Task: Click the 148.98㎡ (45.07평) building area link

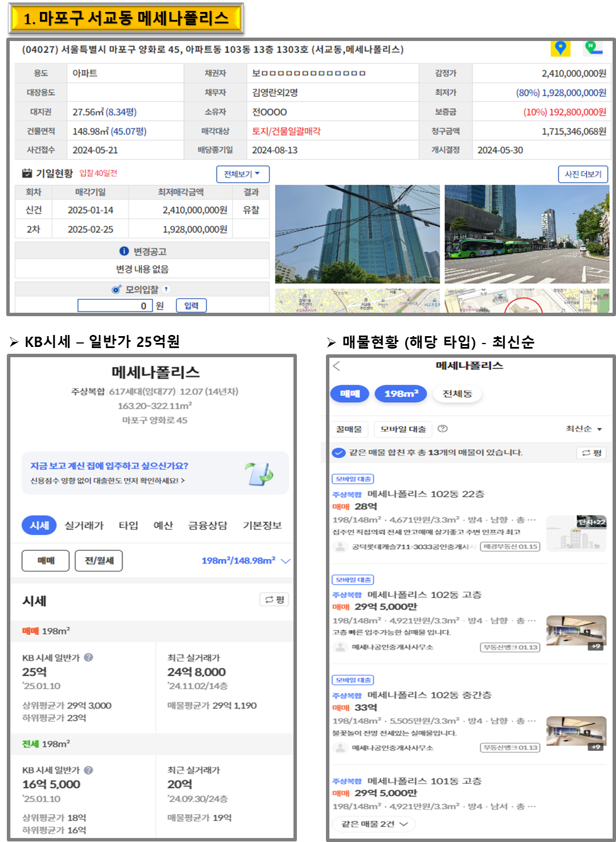Action: (109, 132)
